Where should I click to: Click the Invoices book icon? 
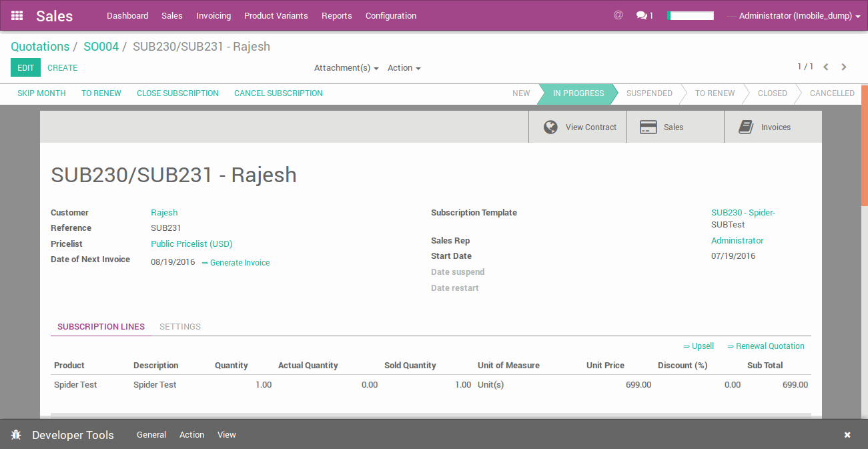(x=746, y=127)
